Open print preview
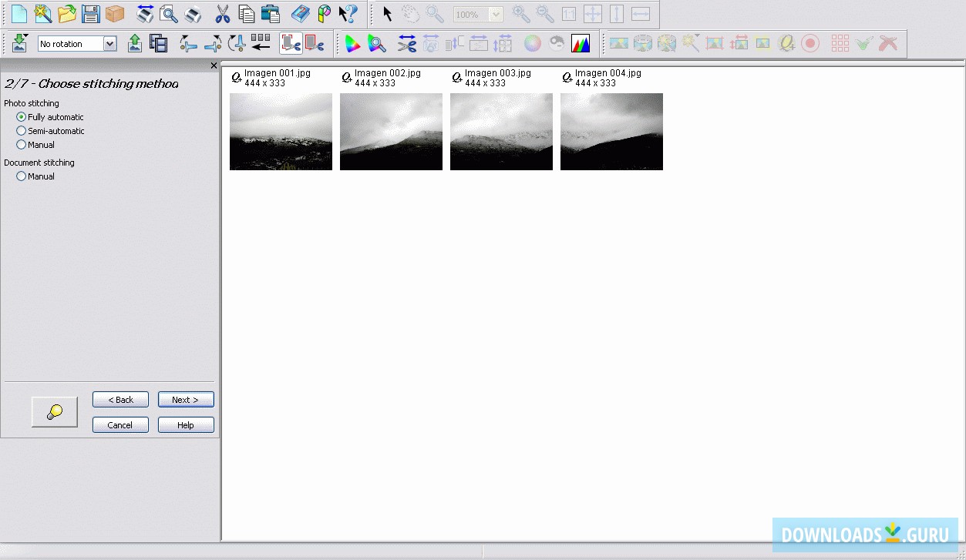The height and width of the screenshot is (560, 966). 168,14
